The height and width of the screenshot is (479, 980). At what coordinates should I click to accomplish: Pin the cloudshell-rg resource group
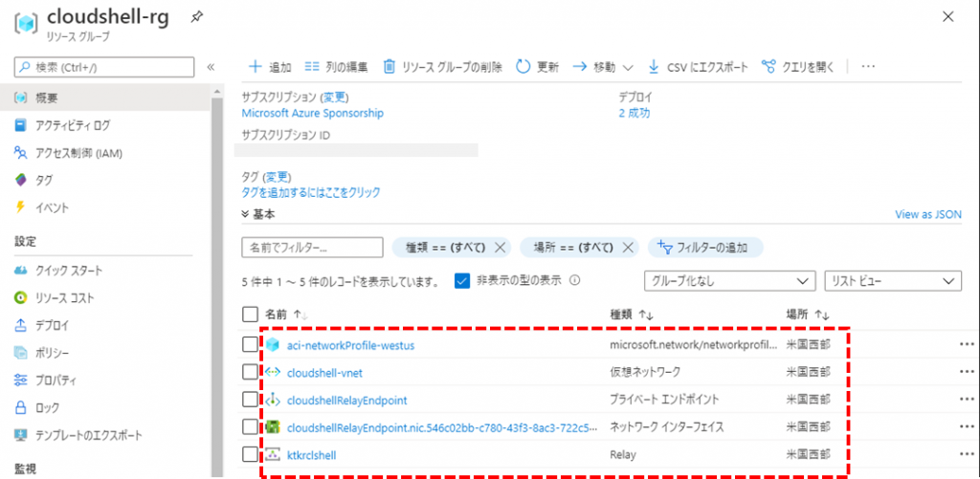196,18
